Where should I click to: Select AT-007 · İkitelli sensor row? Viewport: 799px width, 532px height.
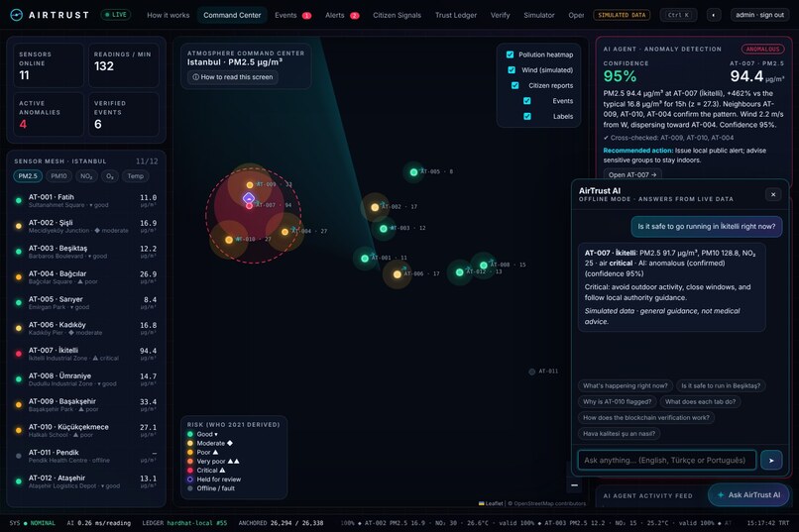(x=86, y=354)
